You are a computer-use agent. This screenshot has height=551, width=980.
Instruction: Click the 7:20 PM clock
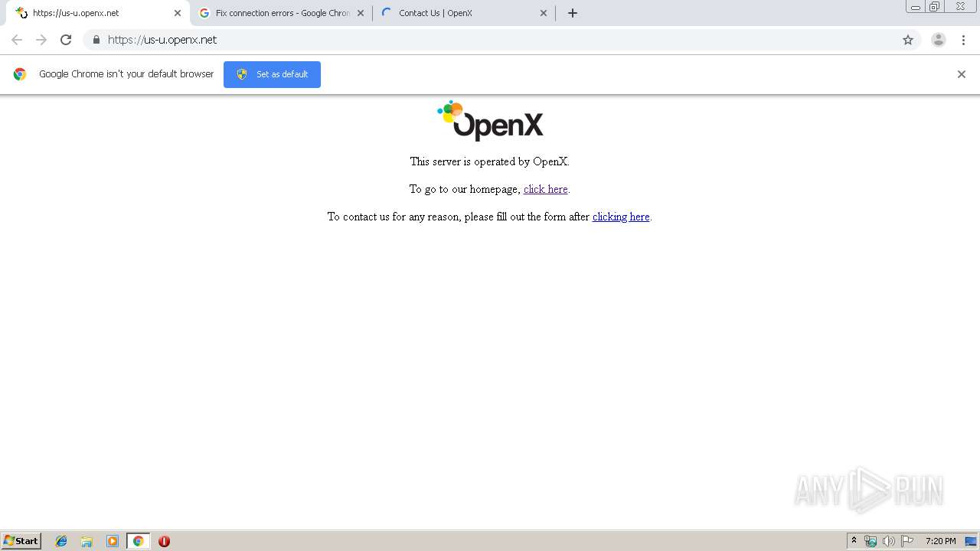click(x=941, y=541)
